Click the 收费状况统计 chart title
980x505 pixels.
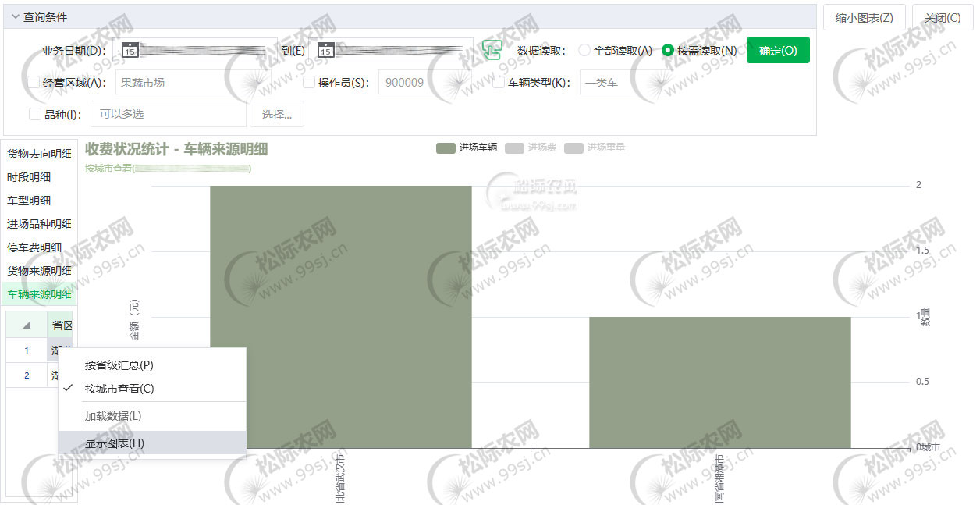[176, 148]
